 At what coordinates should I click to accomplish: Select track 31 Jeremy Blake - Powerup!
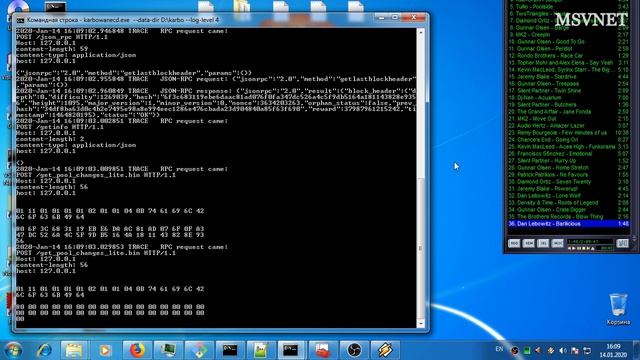pyautogui.click(x=569, y=189)
